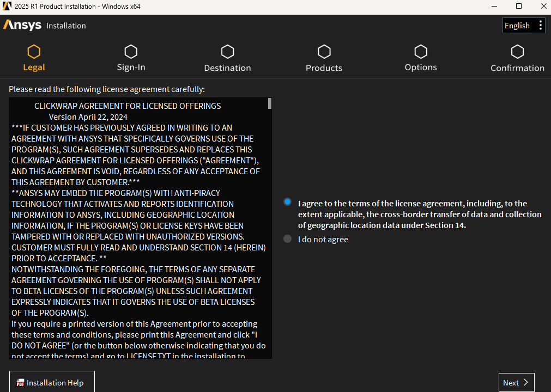The height and width of the screenshot is (392, 551).
Task: Go to the Products tab label
Action: (324, 68)
